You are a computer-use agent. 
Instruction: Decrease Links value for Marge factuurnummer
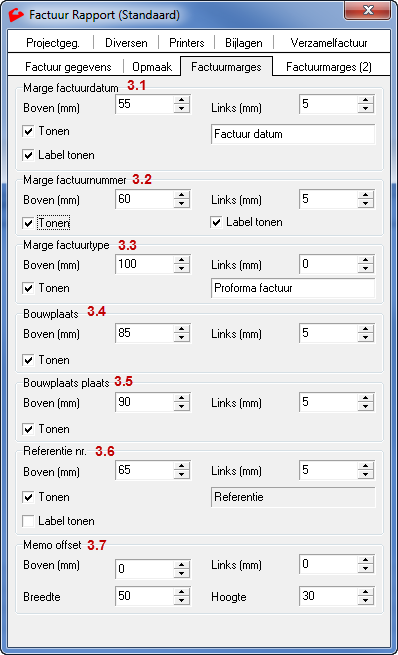(365, 203)
